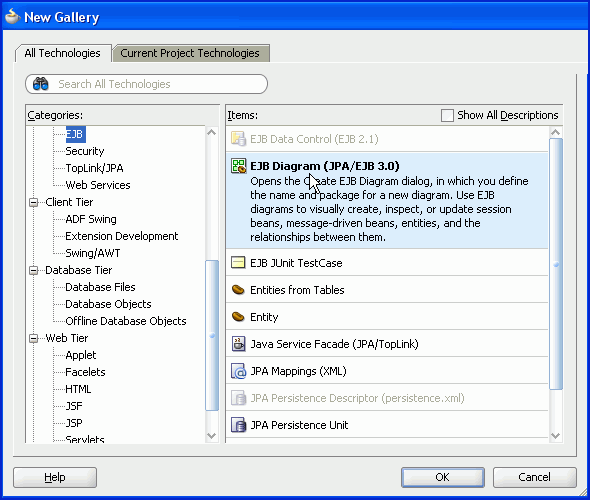The image size is (590, 500).
Task: Click the Entity bean icon
Action: 238,317
